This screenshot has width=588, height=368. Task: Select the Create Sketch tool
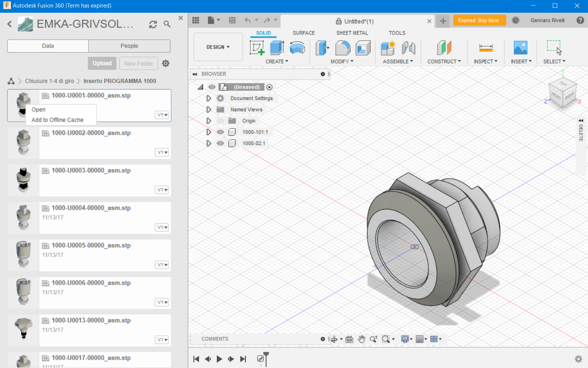tap(258, 48)
